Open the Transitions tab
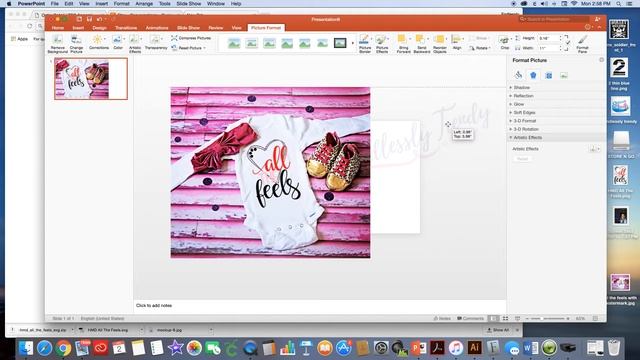This screenshot has width=640, height=360. click(x=126, y=28)
